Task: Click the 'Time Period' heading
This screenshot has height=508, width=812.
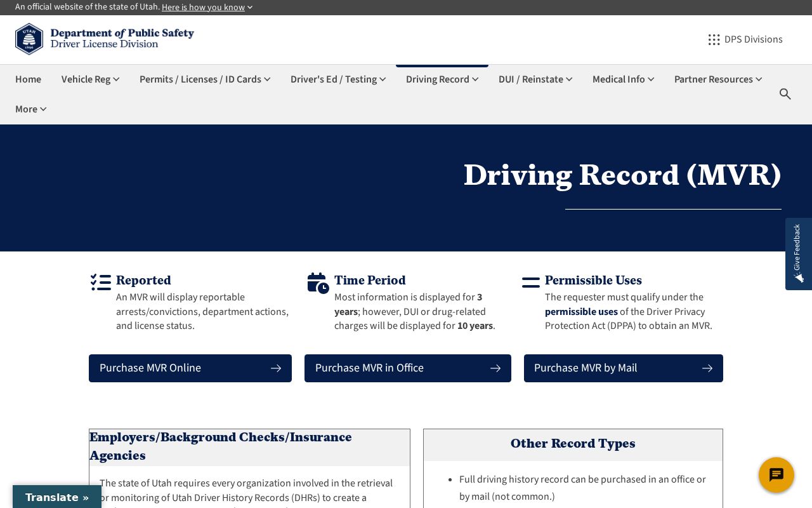Action: (x=370, y=281)
